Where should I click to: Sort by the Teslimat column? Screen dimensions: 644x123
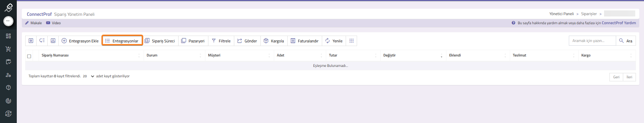tap(544, 55)
